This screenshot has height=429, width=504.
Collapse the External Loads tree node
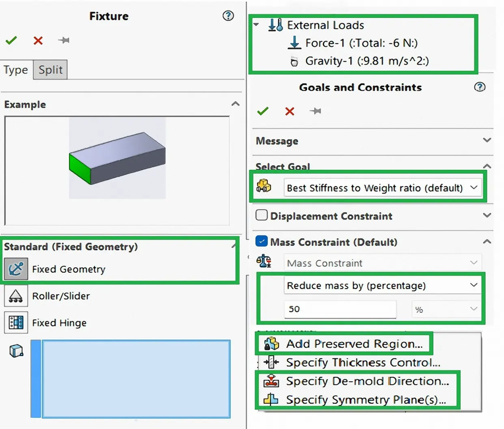(256, 25)
